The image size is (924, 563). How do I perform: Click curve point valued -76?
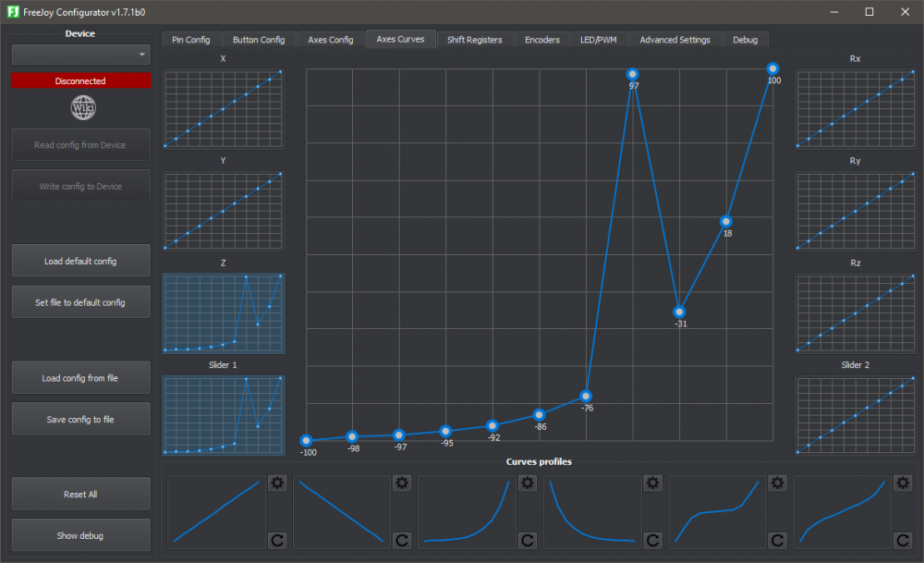586,397
